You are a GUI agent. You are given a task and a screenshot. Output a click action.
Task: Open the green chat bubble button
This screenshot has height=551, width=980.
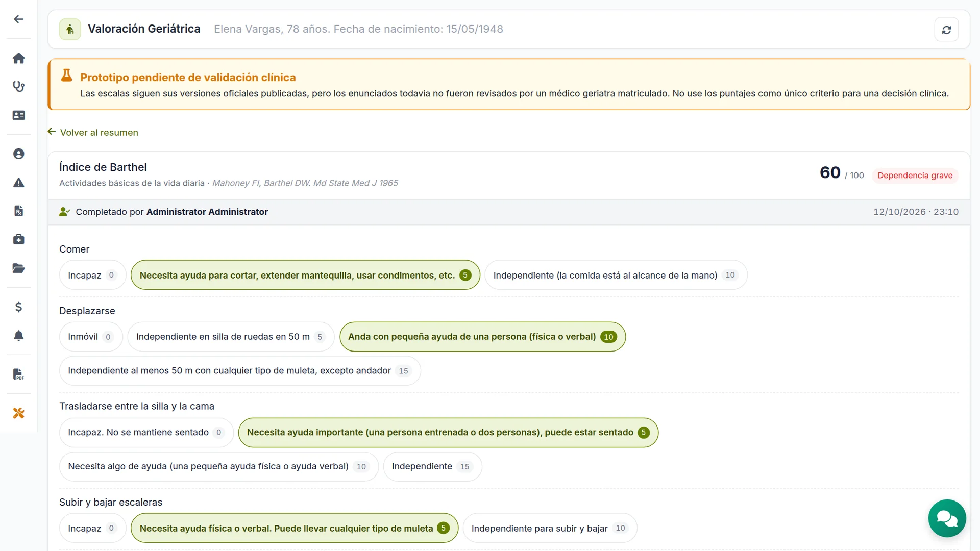point(947,518)
